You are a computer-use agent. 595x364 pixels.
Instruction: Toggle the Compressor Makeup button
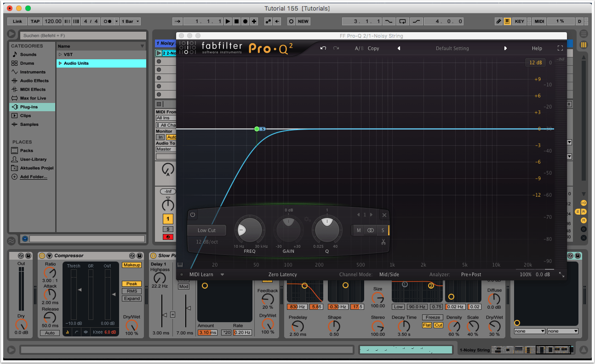(x=132, y=265)
